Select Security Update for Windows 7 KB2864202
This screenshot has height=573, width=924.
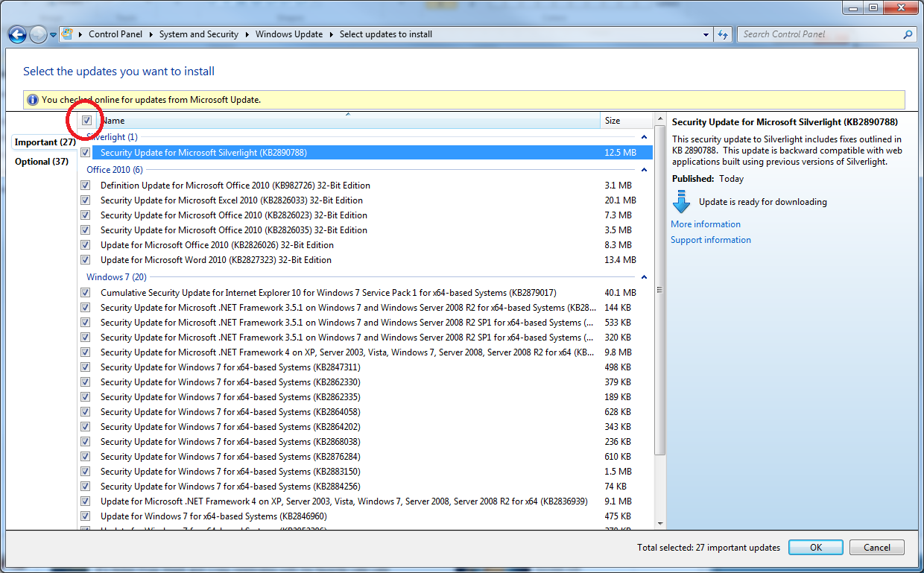(x=366, y=427)
